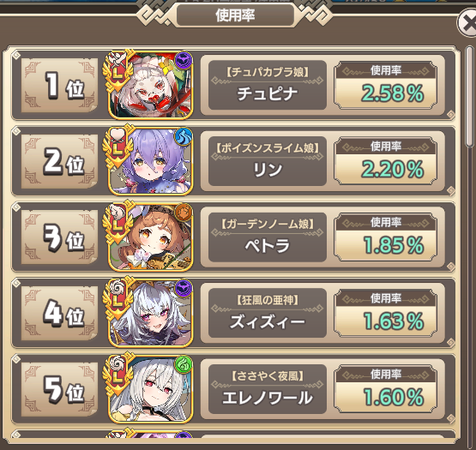Click the 【ガーデンノーム娘】ペトラ name panel
Image resolution: width=476 pixels, height=450 pixels.
pyautogui.click(x=268, y=237)
